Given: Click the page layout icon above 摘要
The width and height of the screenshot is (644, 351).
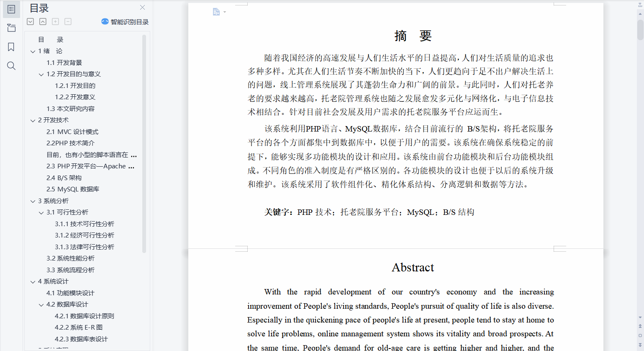Looking at the screenshot, I should tap(216, 12).
